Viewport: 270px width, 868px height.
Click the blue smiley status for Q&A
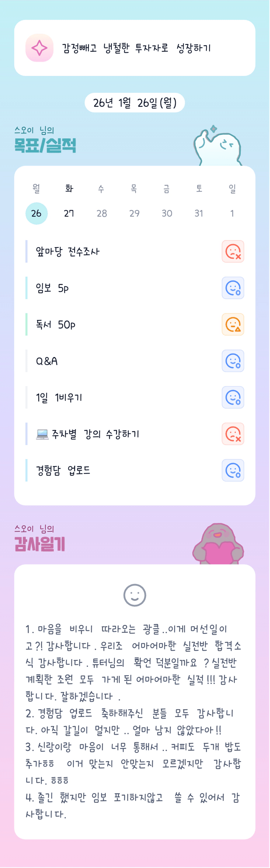[233, 361]
